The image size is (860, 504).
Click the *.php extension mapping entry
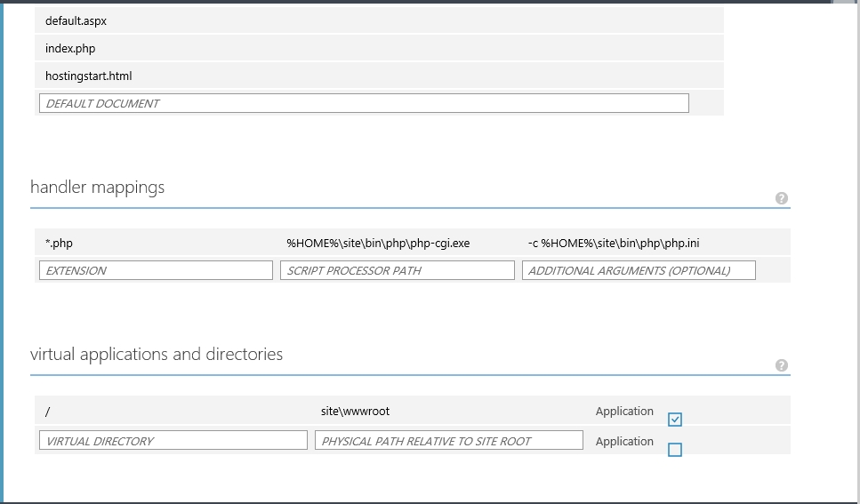[x=59, y=243]
